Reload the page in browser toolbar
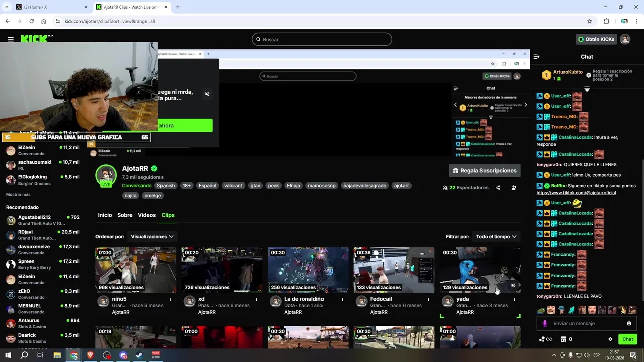This screenshot has height=362, width=644. coord(31,21)
